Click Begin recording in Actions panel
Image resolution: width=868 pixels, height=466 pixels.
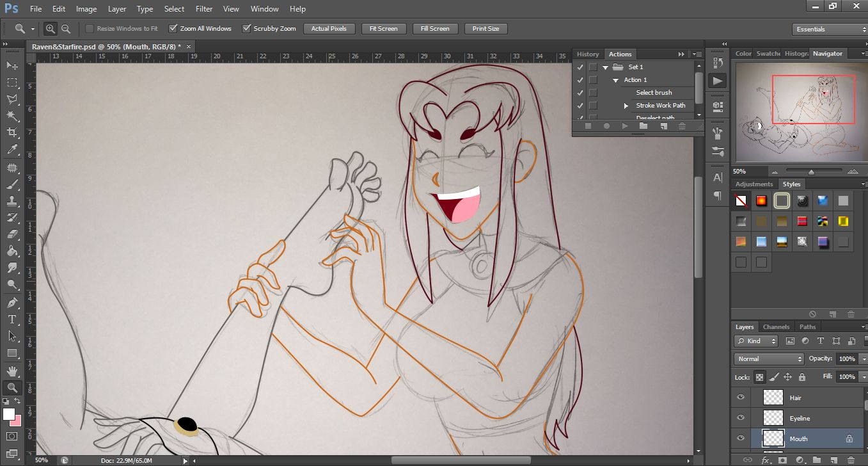(x=606, y=126)
